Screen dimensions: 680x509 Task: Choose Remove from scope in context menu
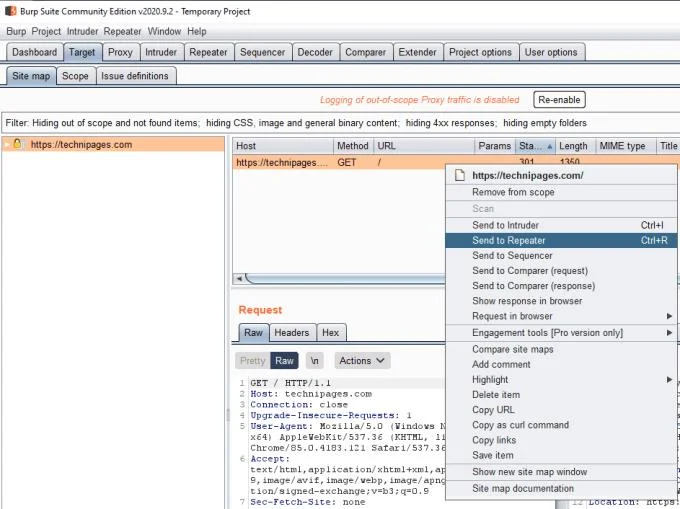[561, 192]
